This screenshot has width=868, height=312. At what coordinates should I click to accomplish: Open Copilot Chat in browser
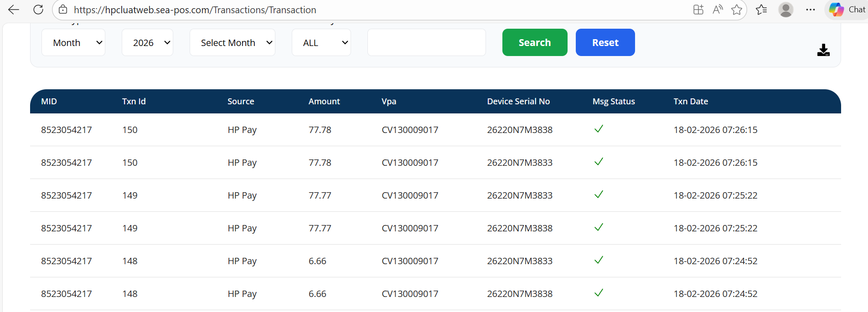(847, 10)
